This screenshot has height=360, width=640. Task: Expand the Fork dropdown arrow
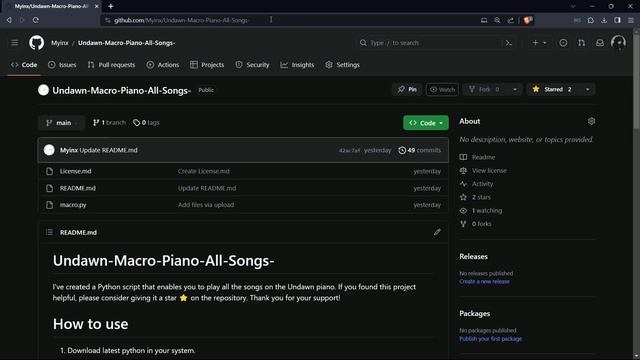(x=515, y=89)
